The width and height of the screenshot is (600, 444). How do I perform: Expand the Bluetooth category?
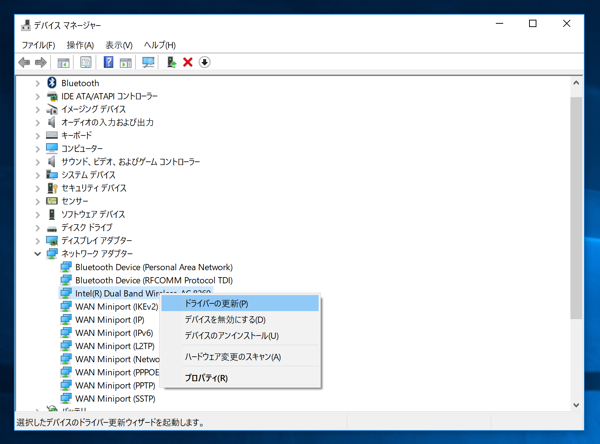point(38,83)
